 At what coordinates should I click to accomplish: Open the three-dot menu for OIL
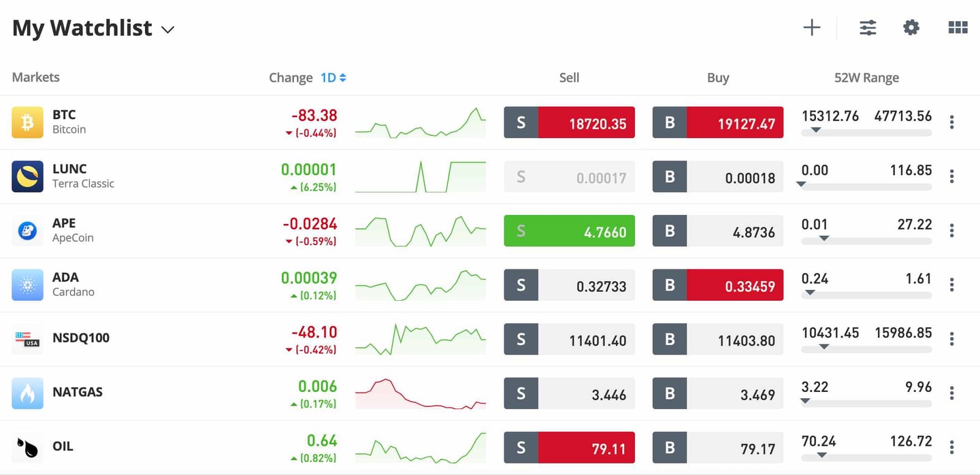coord(951,447)
